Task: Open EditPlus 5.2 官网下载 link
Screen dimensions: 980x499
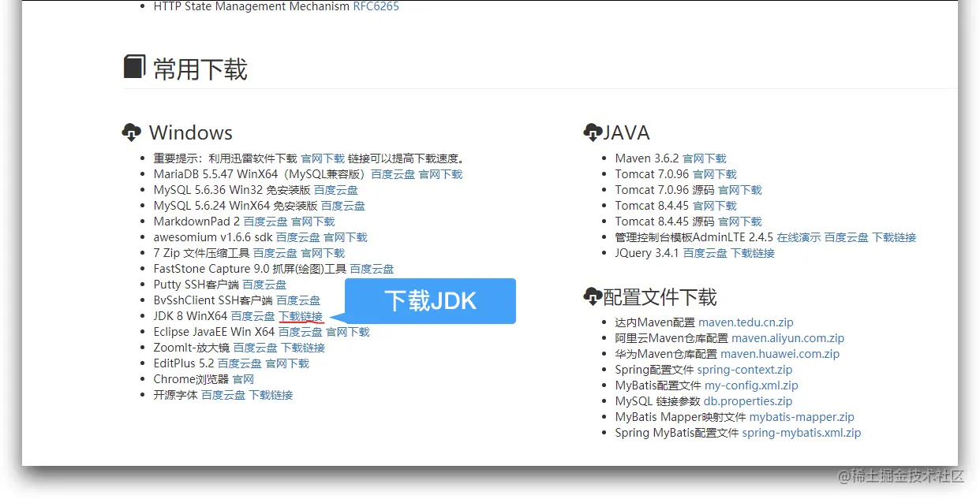Action: (x=287, y=363)
